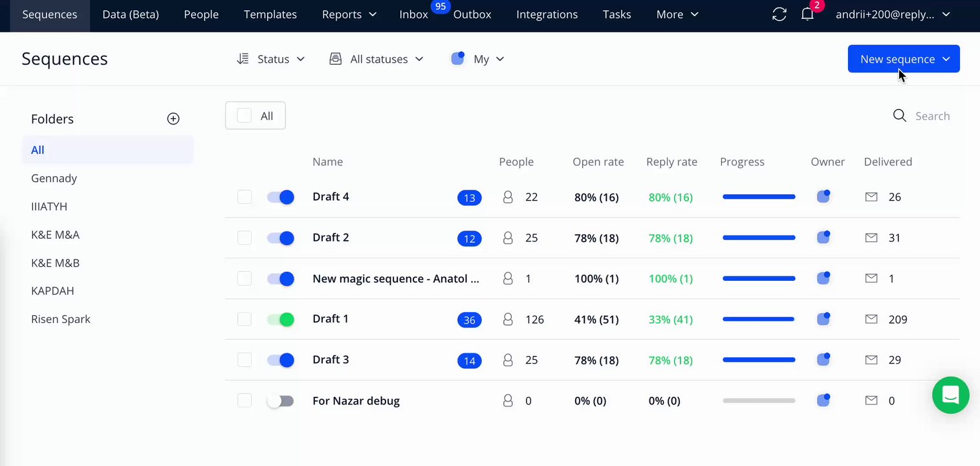The height and width of the screenshot is (466, 980).
Task: Click the people icon in Draft 2 row
Action: click(x=508, y=238)
